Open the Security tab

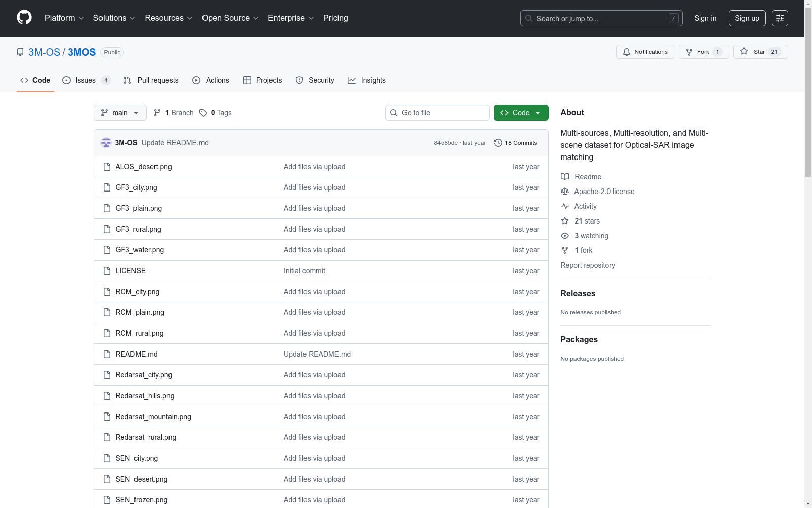point(315,80)
